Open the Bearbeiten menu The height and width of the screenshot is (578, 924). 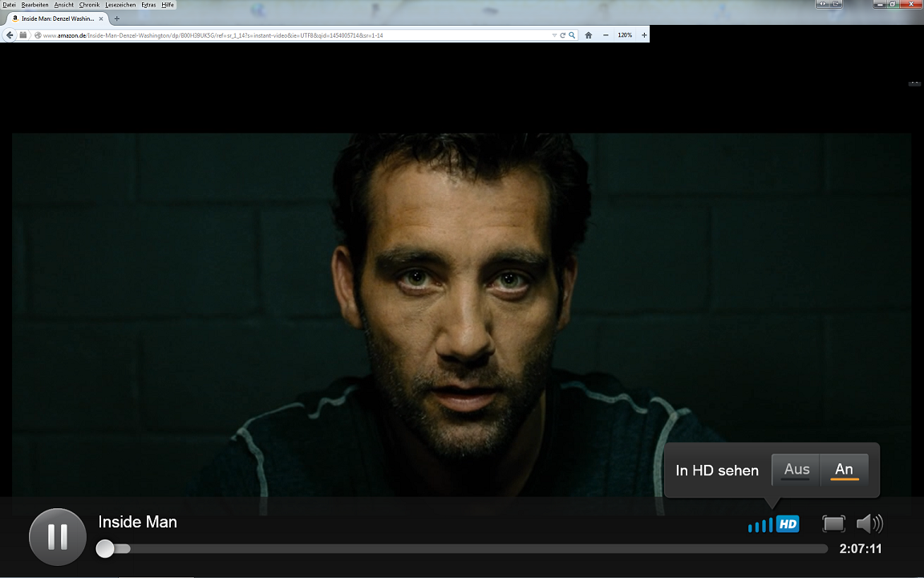[x=34, y=5]
